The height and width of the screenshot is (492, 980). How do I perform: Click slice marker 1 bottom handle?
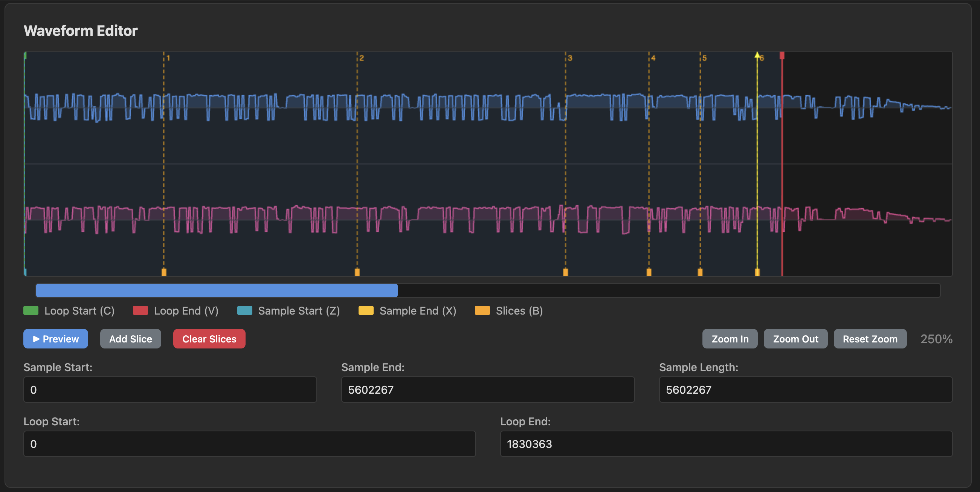[164, 272]
